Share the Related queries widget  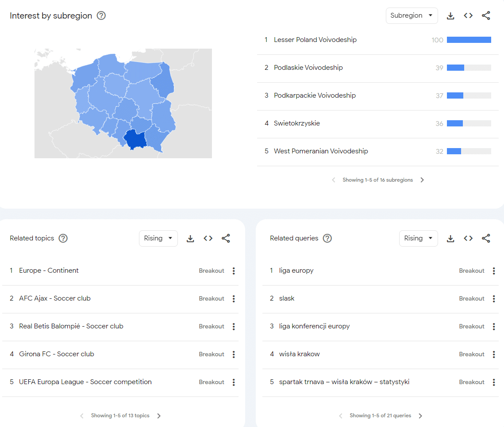[486, 238]
